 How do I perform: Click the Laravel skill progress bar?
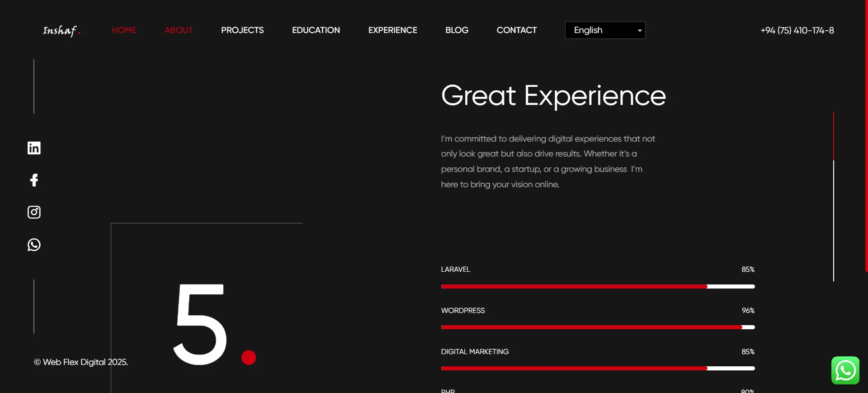coord(598,286)
